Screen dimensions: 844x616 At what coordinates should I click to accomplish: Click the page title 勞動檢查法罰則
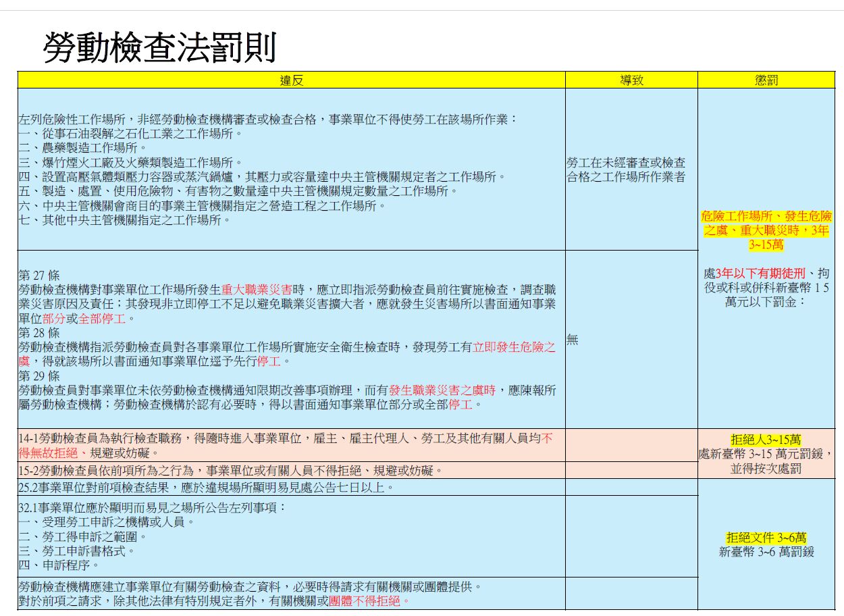159,47
